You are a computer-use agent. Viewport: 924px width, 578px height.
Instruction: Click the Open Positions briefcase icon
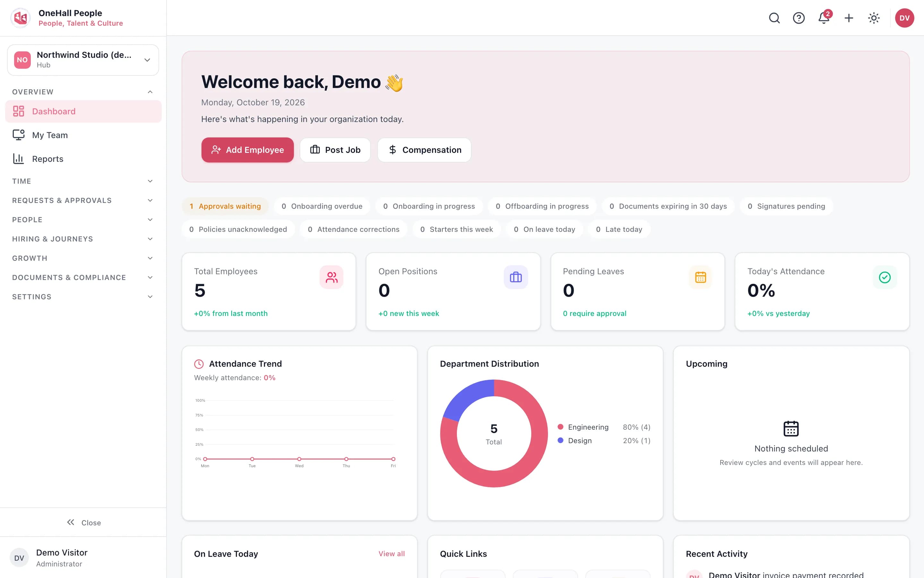click(x=516, y=277)
